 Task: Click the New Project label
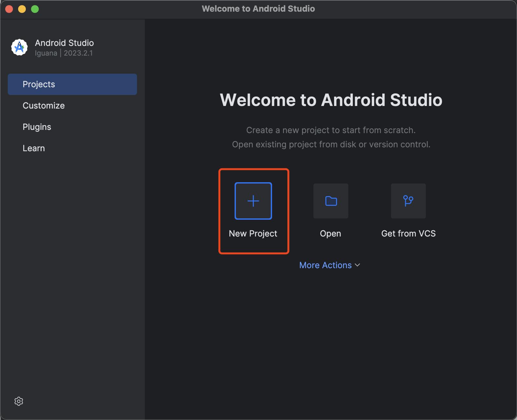coord(253,234)
